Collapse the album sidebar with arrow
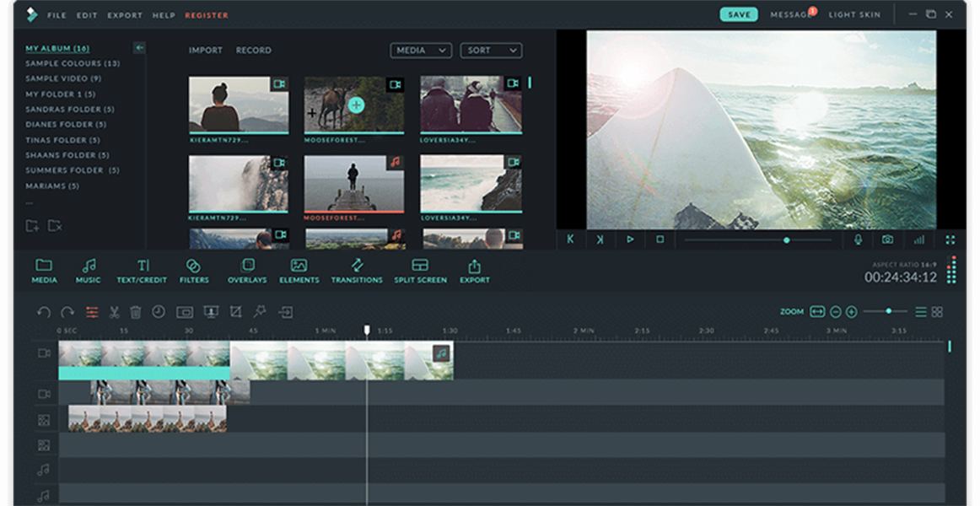Image resolution: width=980 pixels, height=506 pixels. point(139,48)
